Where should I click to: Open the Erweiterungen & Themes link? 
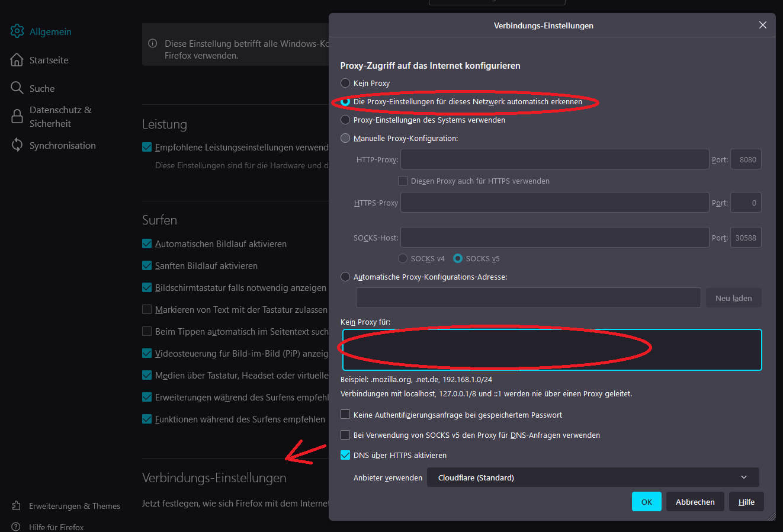tap(75, 506)
